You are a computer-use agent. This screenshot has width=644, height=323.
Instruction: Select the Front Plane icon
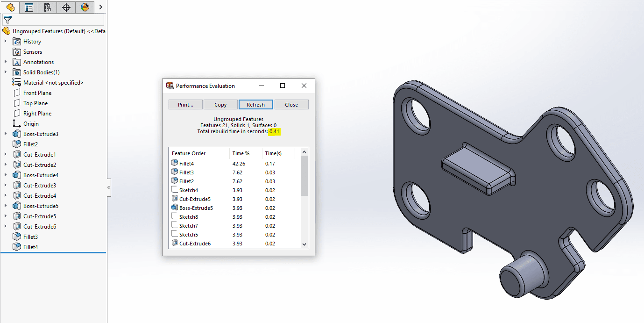17,93
